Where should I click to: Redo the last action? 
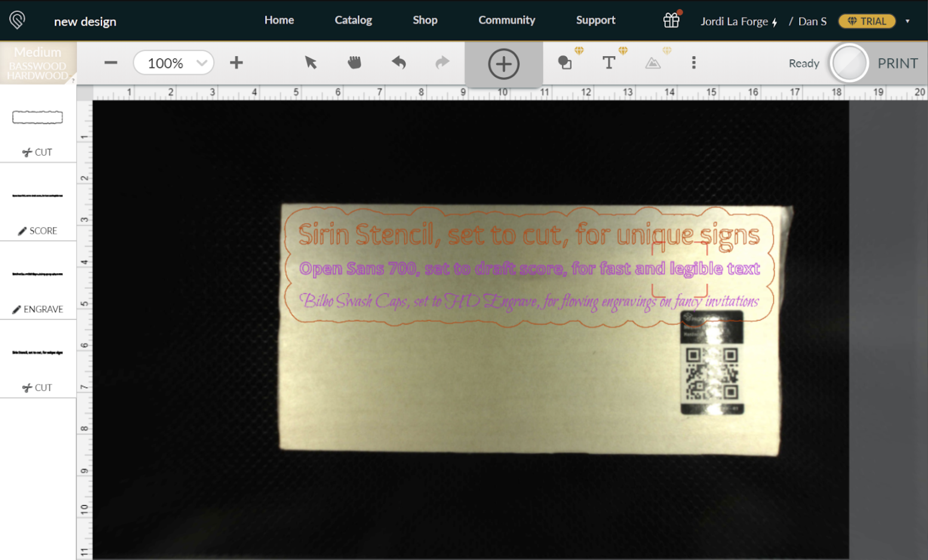point(442,62)
